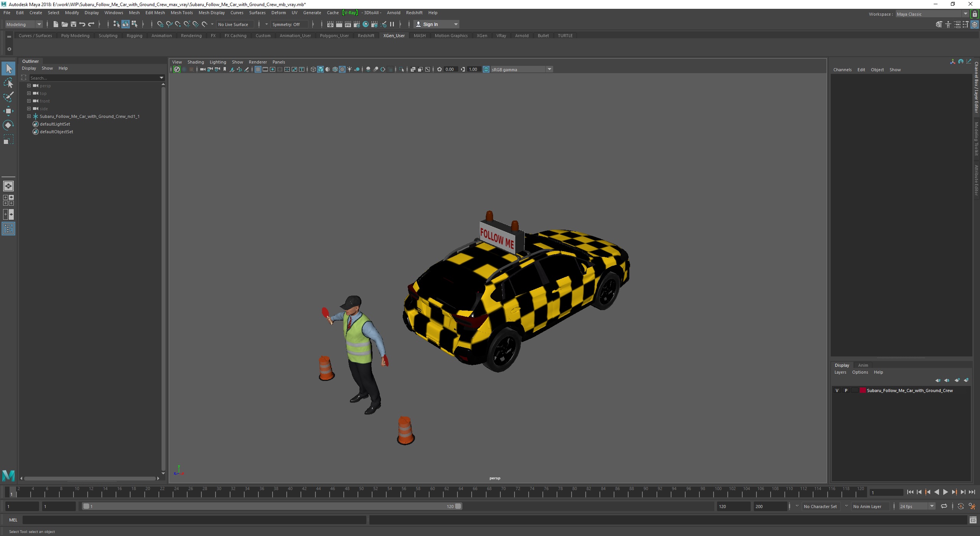Redo using the toolbar redo arrow
Screen dimensions: 980x536
click(91, 24)
